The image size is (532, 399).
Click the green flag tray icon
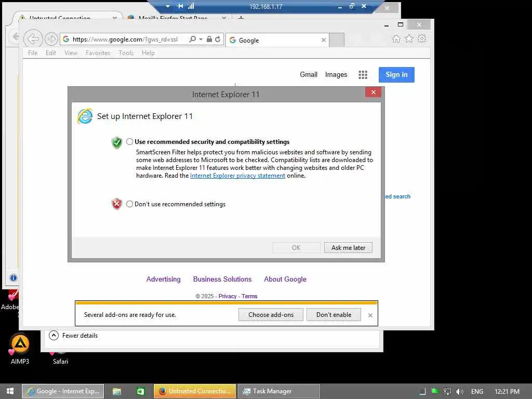(x=435, y=391)
